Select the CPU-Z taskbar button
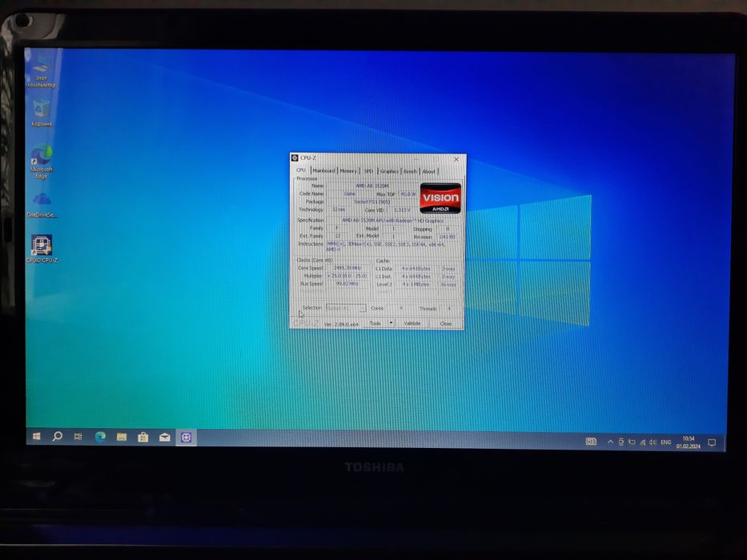 pos(186,437)
